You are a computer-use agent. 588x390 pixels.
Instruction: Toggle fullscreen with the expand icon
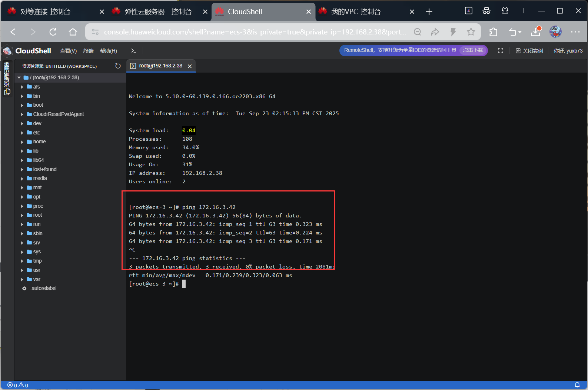click(501, 51)
